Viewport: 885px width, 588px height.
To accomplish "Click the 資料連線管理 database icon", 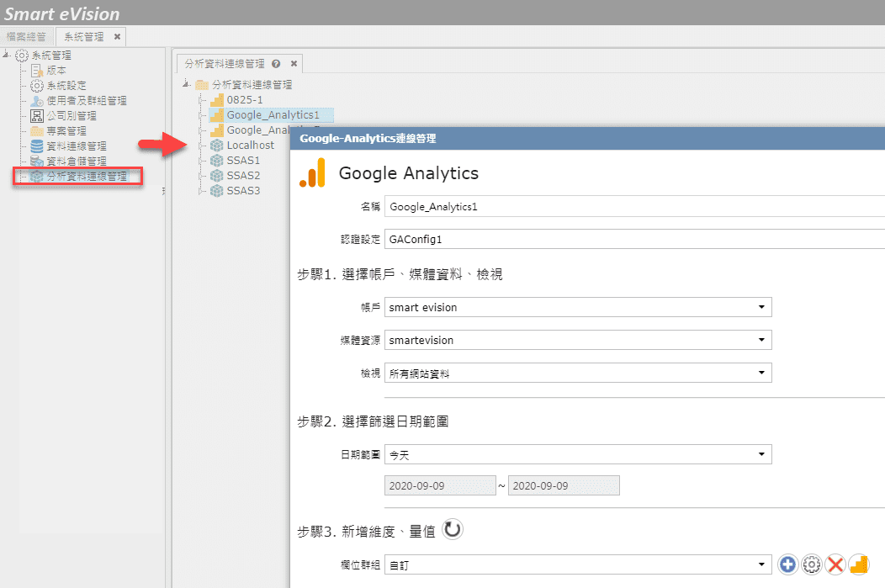I will coord(37,146).
